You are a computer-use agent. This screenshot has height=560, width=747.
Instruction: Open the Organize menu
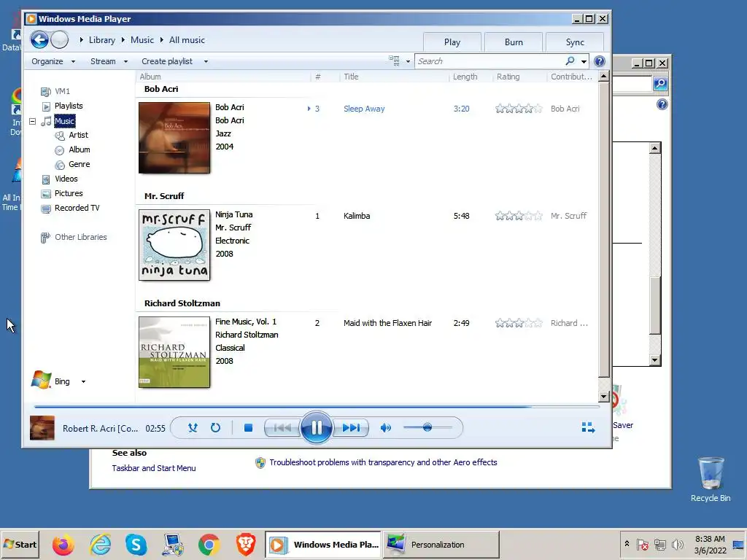(53, 61)
